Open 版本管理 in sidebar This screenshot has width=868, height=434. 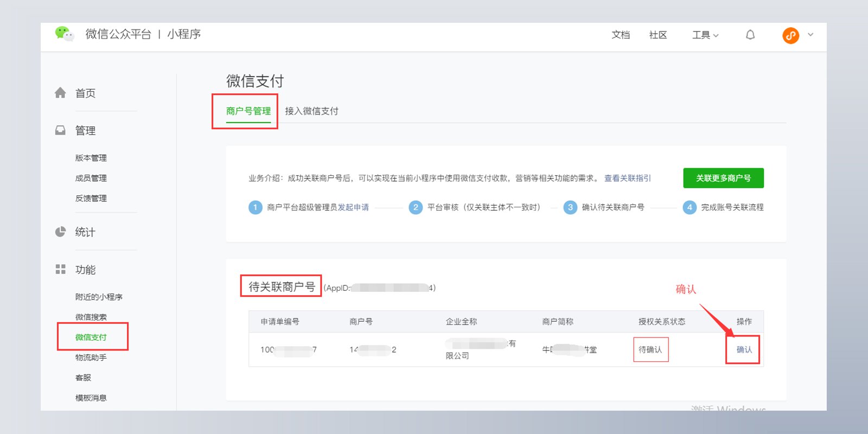(x=91, y=158)
